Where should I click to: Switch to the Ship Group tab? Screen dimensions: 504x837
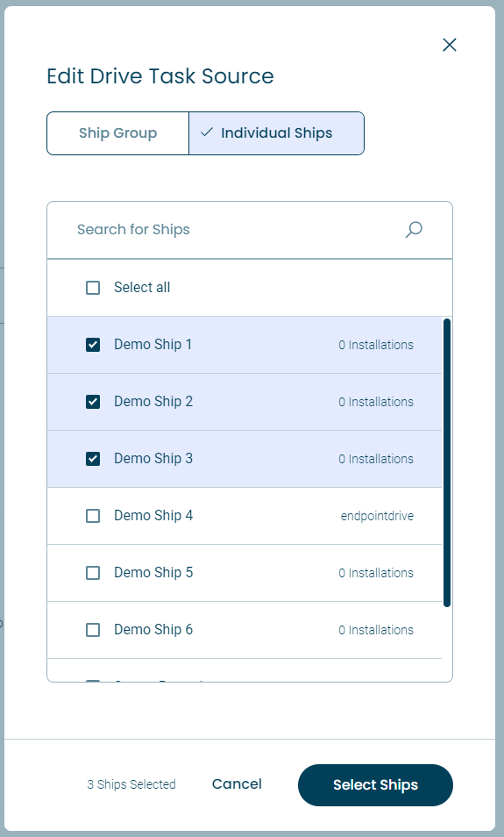[117, 133]
